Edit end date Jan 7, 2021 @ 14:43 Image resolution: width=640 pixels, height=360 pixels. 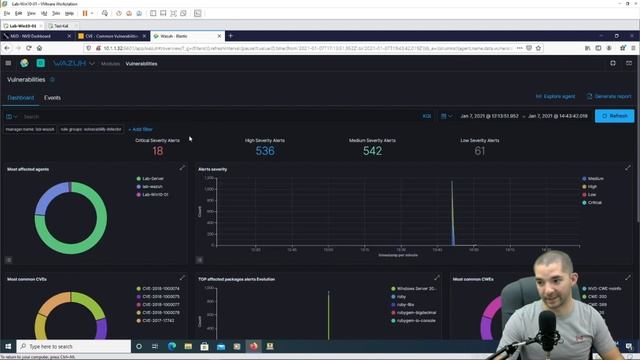pos(558,116)
